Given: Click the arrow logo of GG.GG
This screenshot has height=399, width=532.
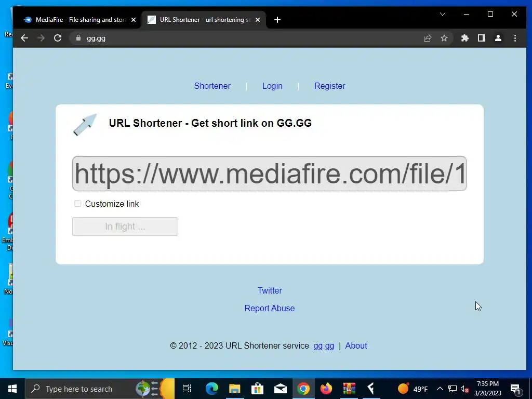Looking at the screenshot, I should coord(85,125).
